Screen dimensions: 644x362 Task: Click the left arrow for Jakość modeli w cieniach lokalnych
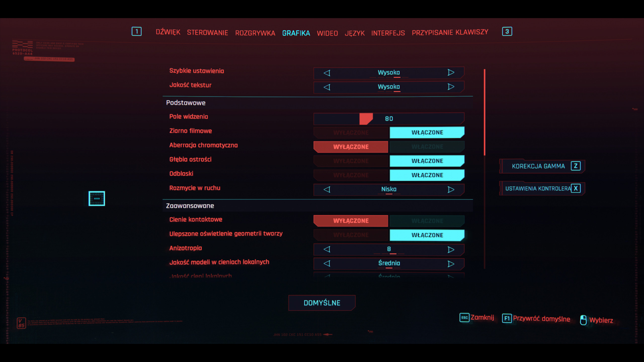pos(327,263)
